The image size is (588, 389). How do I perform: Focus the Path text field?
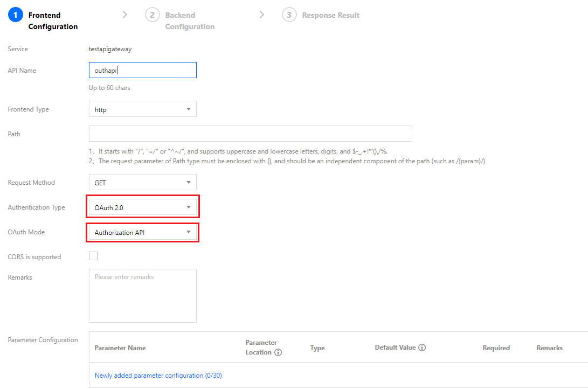(x=250, y=134)
